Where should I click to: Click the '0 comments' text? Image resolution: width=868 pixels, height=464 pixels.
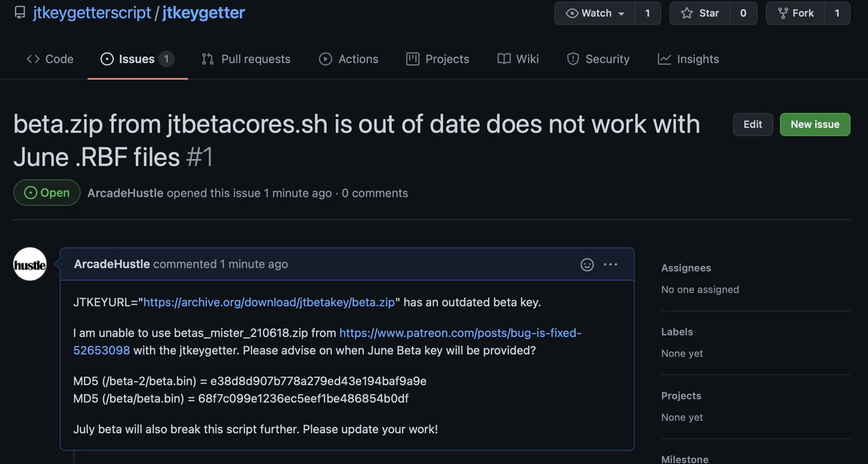coord(375,193)
